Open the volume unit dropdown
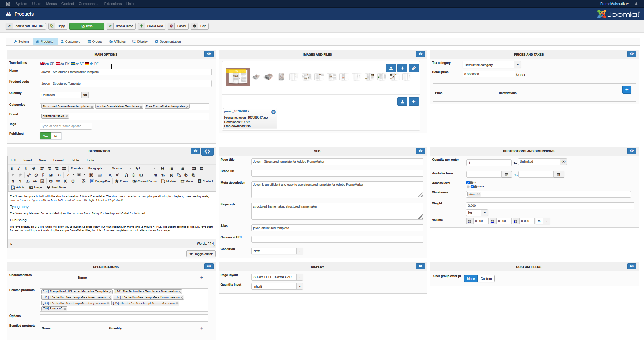This screenshot has width=644, height=342. coord(543,221)
